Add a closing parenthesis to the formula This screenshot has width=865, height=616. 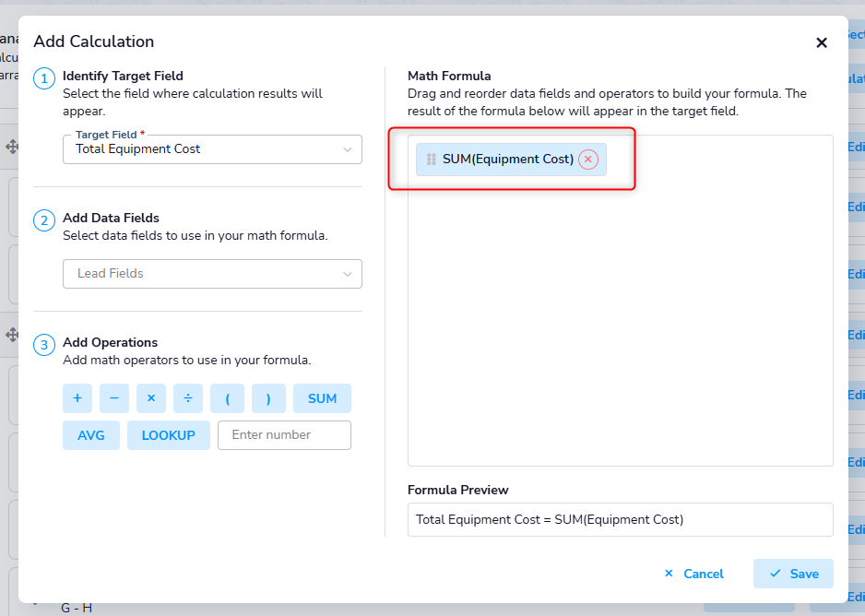pos(268,398)
